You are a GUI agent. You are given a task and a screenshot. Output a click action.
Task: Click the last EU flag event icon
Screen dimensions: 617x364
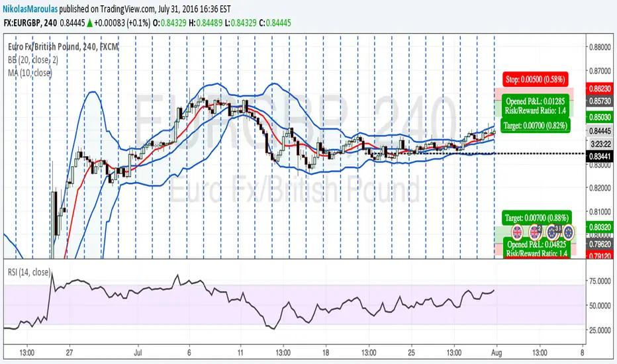568,232
